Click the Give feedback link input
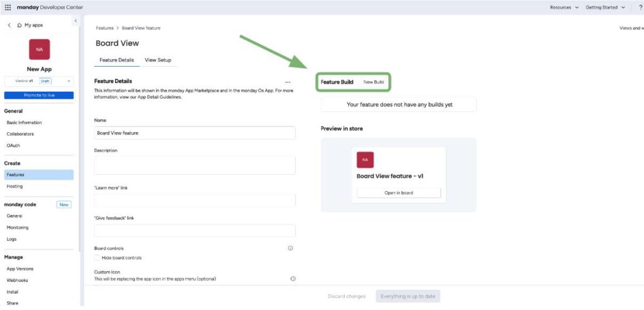The height and width of the screenshot is (310, 644). pos(195,230)
